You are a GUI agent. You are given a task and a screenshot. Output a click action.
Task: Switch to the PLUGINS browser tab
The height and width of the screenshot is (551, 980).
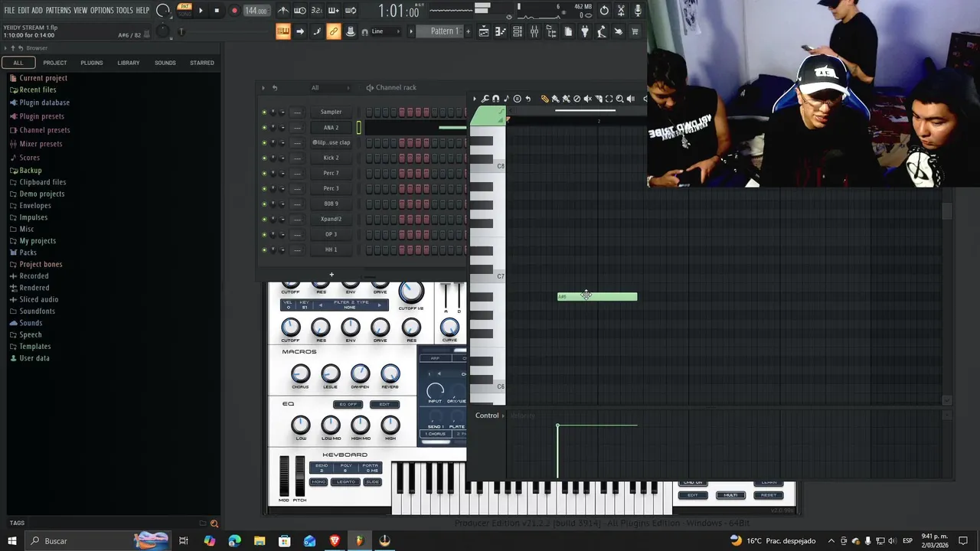click(x=92, y=63)
